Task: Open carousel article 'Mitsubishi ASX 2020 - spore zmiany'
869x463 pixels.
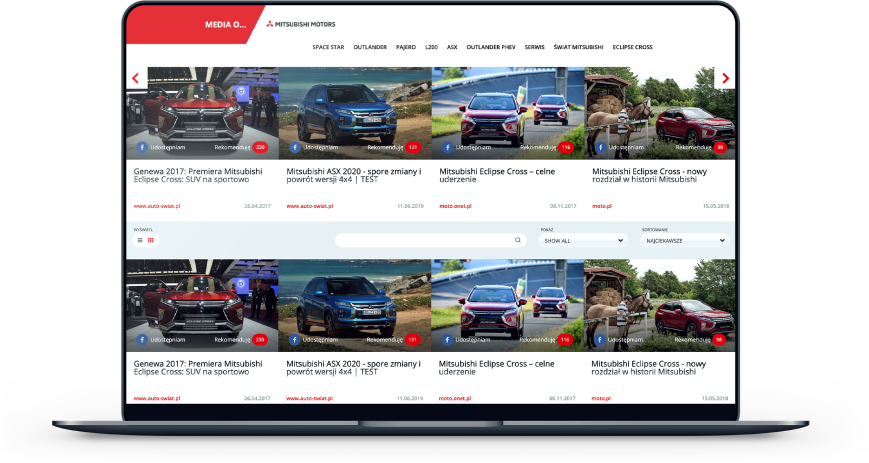Action: point(354,175)
